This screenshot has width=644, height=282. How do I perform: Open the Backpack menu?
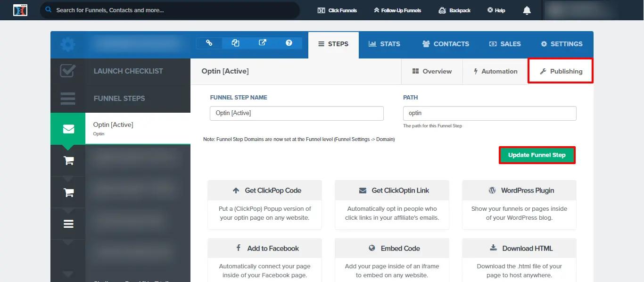[x=454, y=10]
